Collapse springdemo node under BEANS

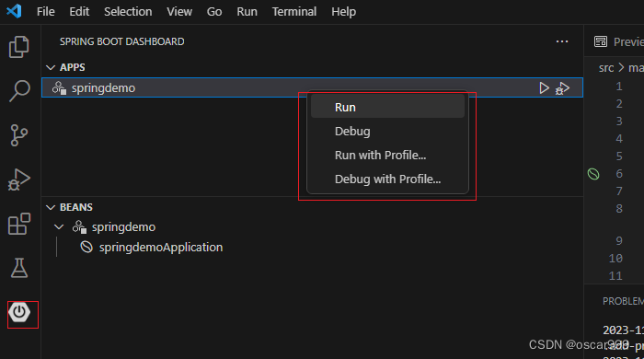coord(59,226)
